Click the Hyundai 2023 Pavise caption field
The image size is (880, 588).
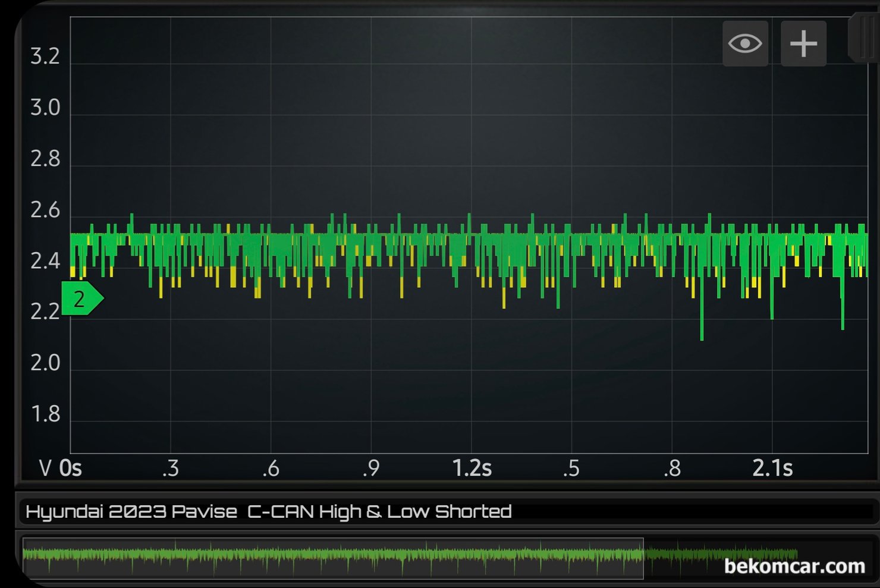click(268, 512)
